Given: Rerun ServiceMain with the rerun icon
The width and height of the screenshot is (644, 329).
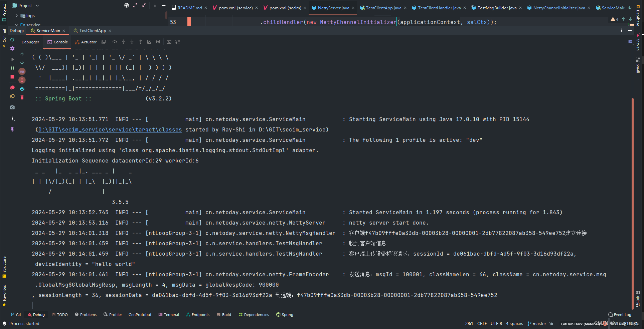Looking at the screenshot, I should [12, 40].
